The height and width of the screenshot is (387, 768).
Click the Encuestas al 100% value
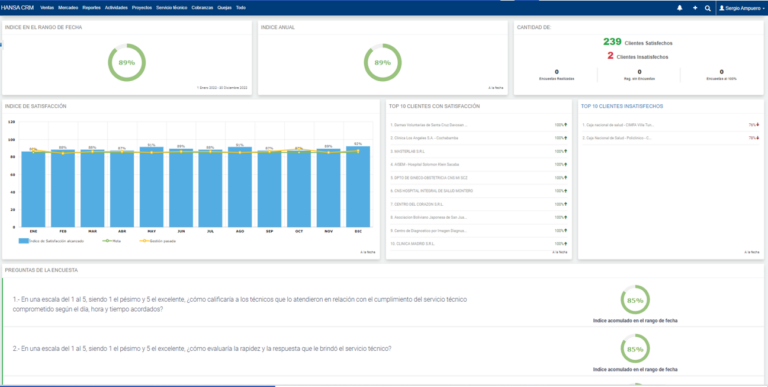coord(721,72)
